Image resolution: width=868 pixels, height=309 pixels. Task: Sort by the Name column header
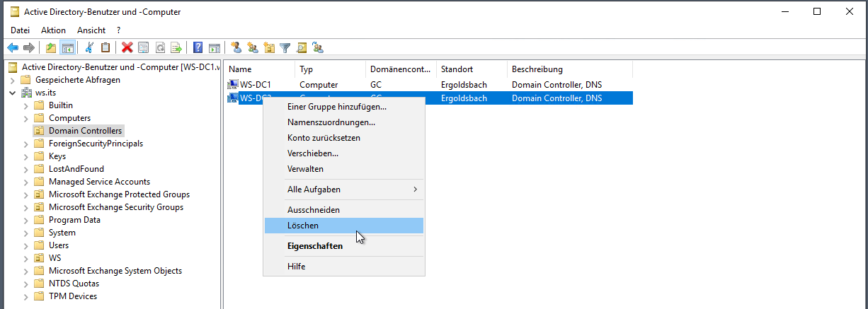[x=260, y=69]
